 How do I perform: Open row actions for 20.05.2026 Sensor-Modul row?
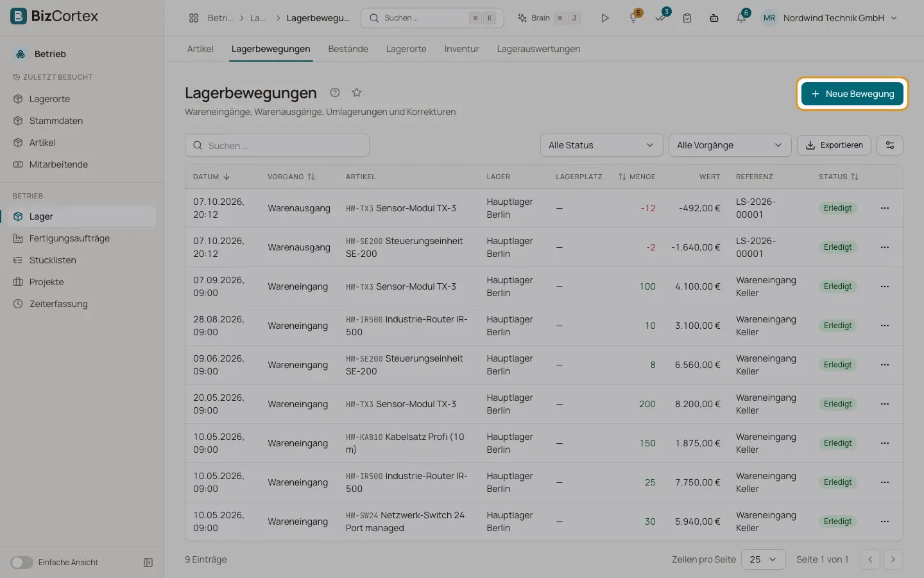point(885,404)
